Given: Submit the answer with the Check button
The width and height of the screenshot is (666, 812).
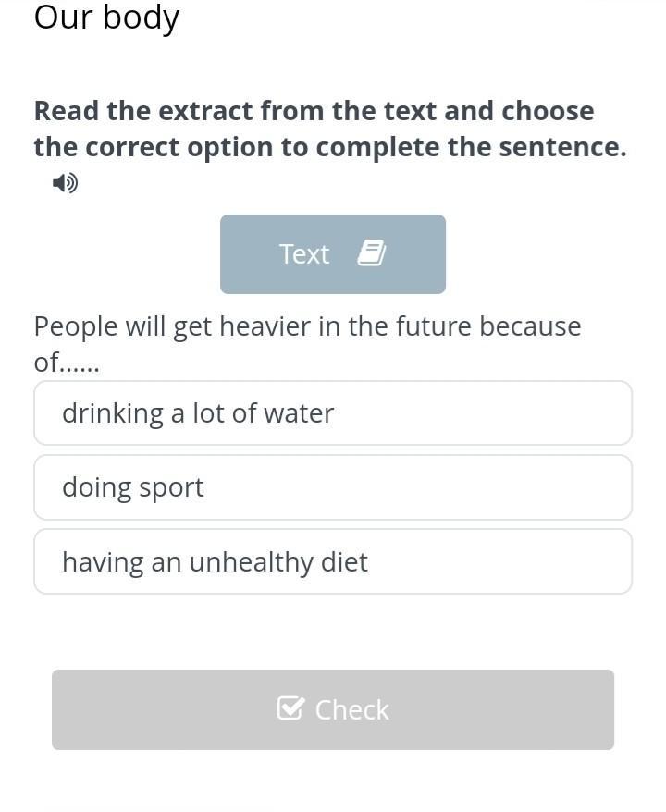Looking at the screenshot, I should coord(333,709).
